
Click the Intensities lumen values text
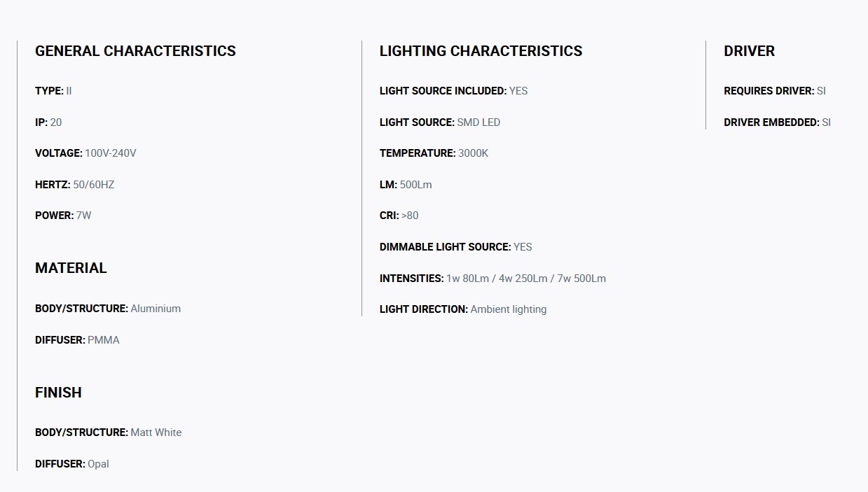526,279
